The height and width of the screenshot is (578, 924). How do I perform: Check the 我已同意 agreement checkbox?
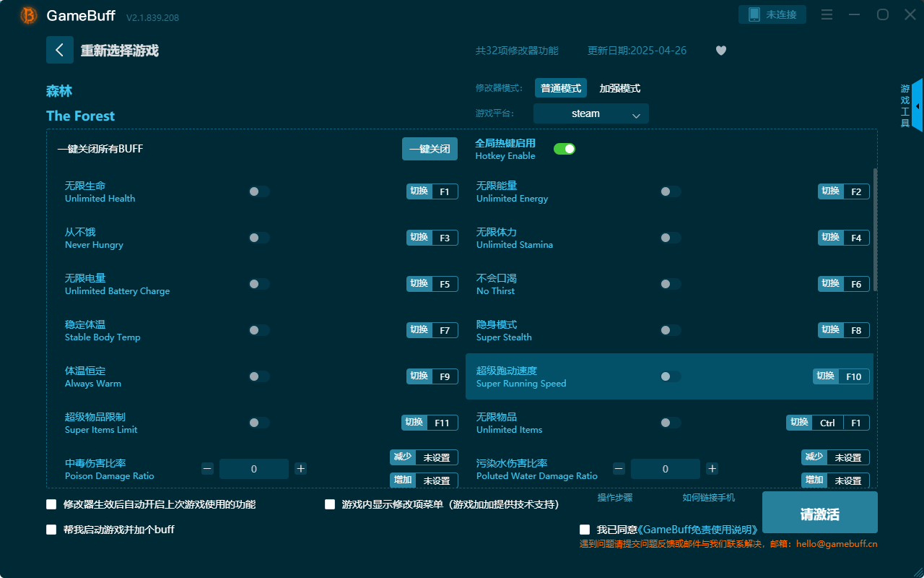click(584, 528)
